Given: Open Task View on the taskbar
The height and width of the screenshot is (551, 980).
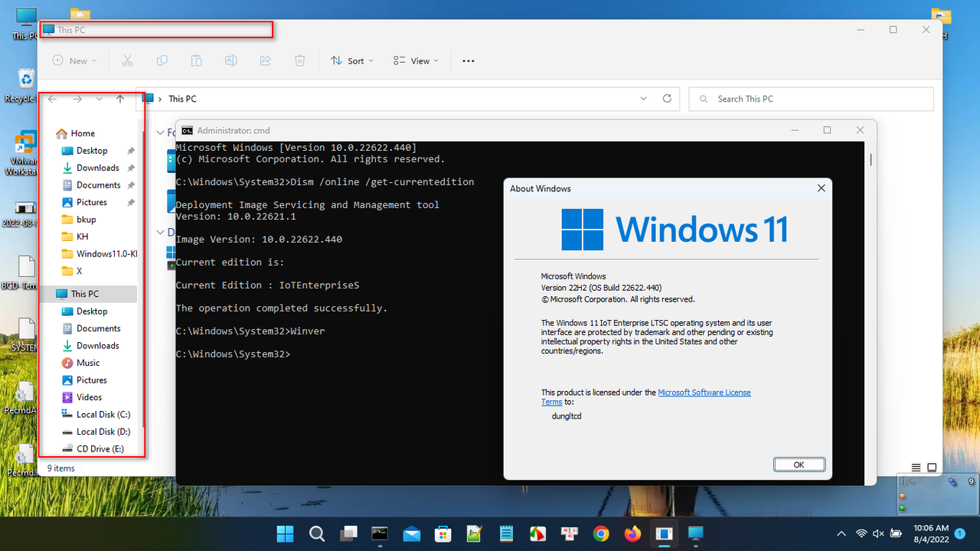Looking at the screenshot, I should [x=348, y=533].
